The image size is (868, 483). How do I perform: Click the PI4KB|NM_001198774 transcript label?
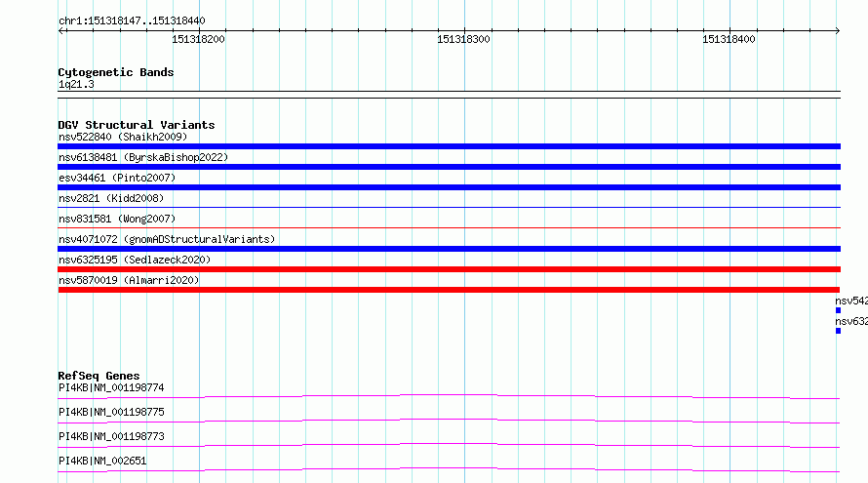(x=111, y=387)
